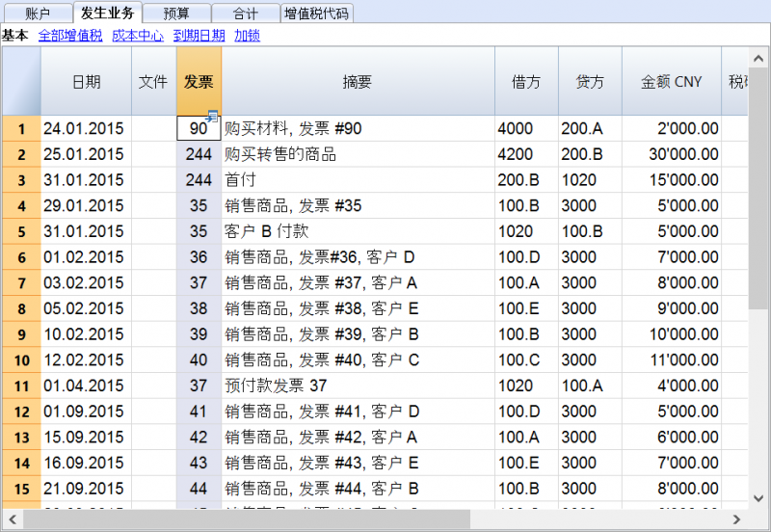
Task: Click credit cell 200.A
Action: tap(590, 129)
